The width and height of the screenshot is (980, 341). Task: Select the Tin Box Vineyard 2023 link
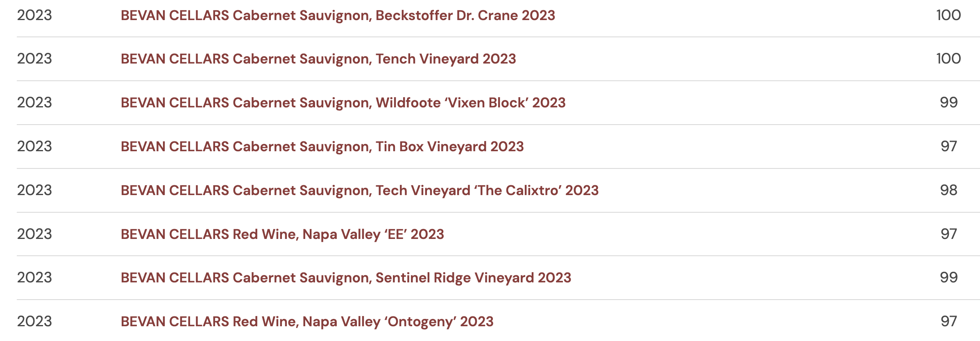[x=322, y=147]
